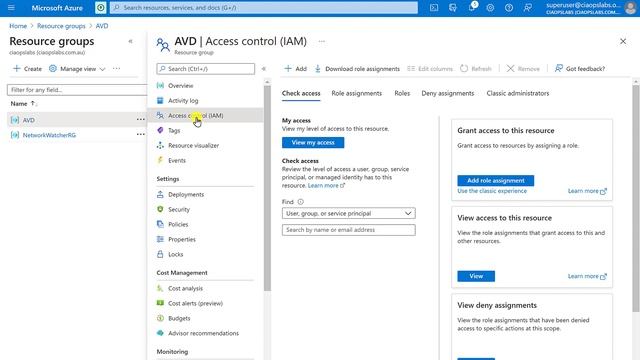Screen dimensions: 640x360
Task: Open Events in the resource menu
Action: (x=177, y=160)
